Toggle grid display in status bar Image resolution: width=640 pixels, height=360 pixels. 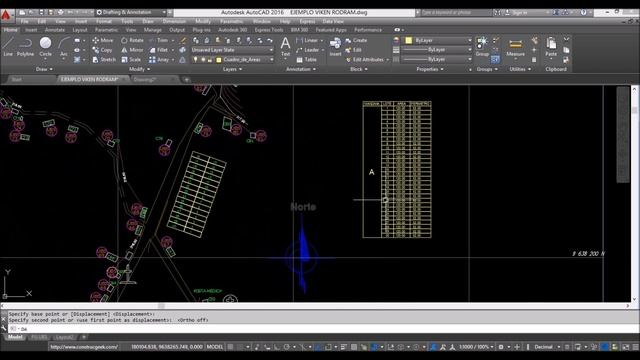coord(231,347)
